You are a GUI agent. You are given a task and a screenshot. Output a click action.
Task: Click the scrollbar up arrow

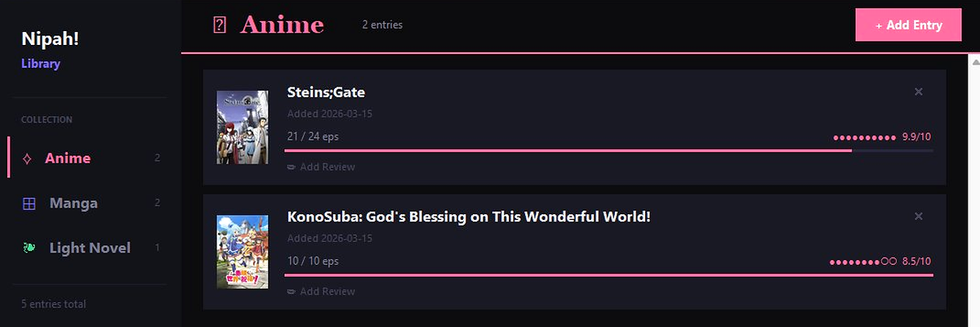click(x=973, y=62)
